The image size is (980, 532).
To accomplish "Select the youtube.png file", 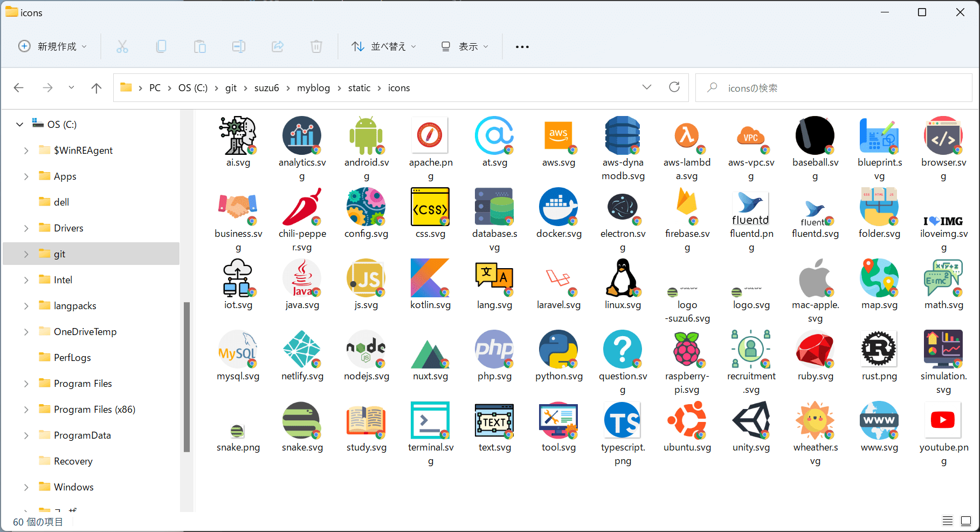I will point(943,434).
